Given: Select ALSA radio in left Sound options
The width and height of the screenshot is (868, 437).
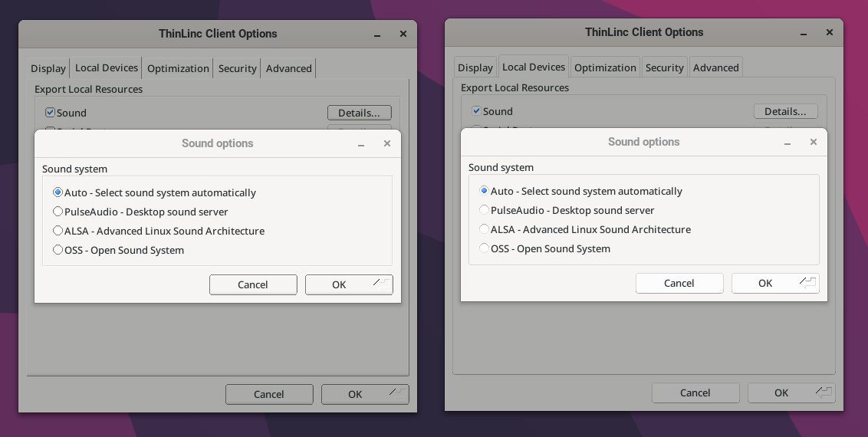Looking at the screenshot, I should tap(58, 231).
